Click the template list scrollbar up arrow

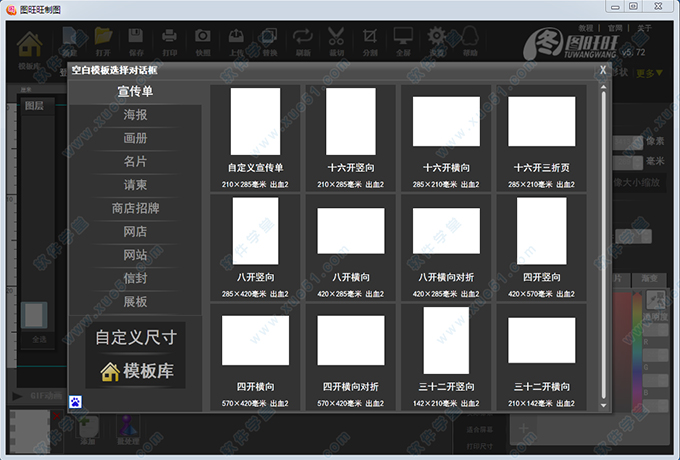pyautogui.click(x=603, y=87)
